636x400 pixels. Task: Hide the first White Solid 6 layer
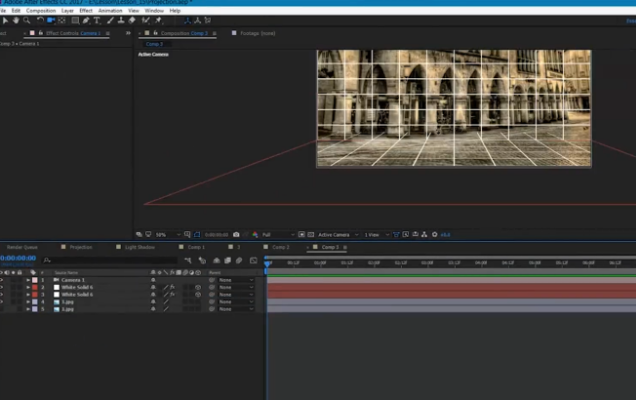point(3,287)
